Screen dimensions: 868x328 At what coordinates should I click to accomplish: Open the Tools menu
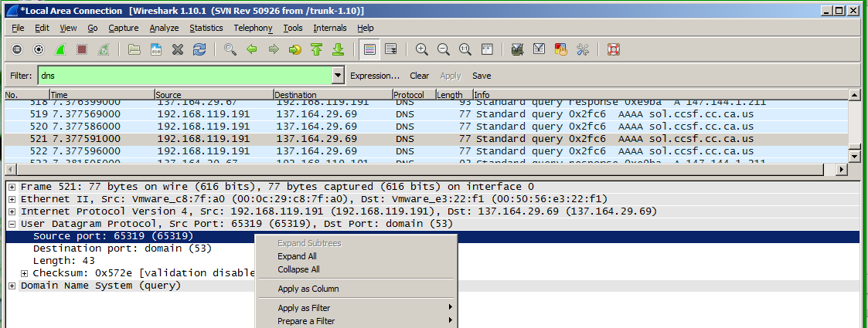[293, 28]
